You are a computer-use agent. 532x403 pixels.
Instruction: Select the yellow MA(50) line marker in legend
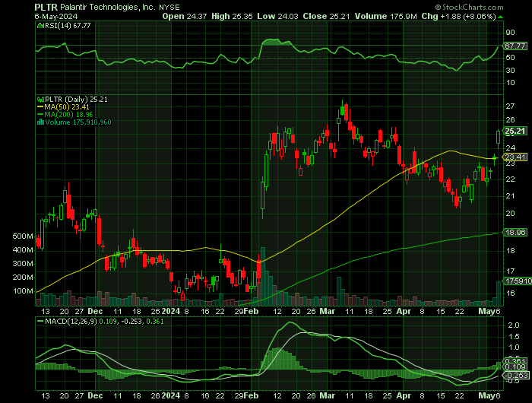coord(40,107)
